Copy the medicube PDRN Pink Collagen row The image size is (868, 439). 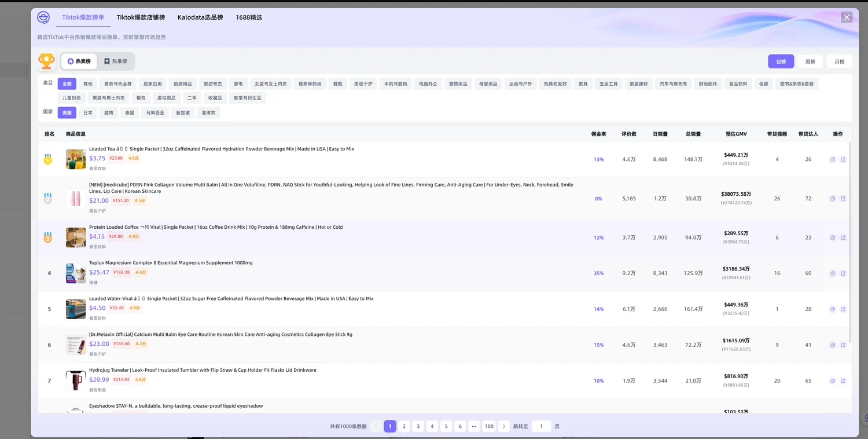point(833,199)
